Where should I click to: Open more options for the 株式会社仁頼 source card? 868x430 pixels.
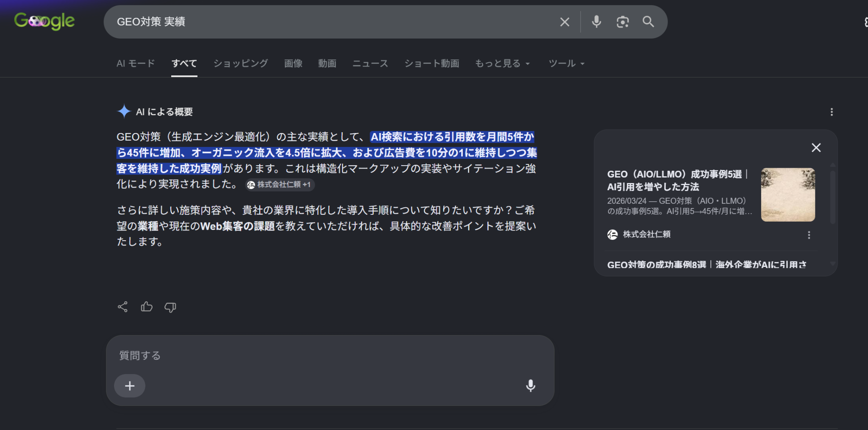click(809, 235)
